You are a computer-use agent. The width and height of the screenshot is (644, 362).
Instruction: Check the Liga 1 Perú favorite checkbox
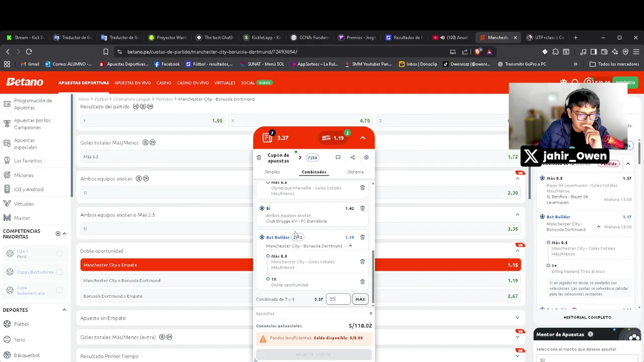(x=59, y=253)
